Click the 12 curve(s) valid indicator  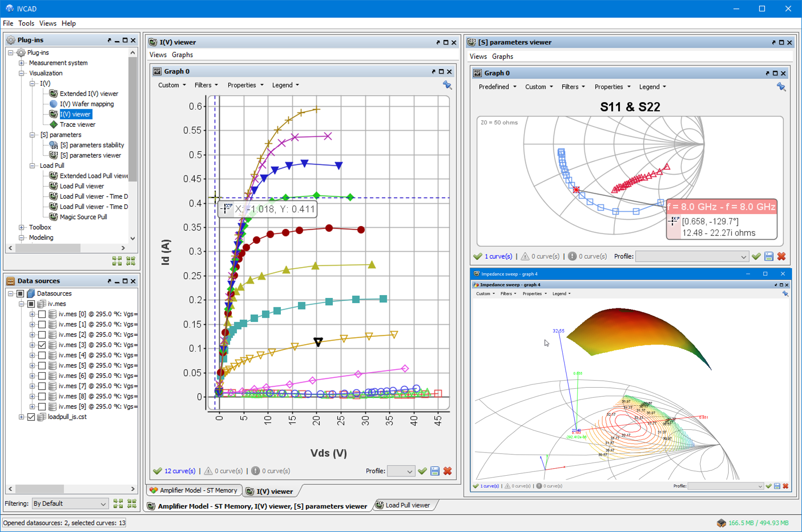(x=174, y=471)
